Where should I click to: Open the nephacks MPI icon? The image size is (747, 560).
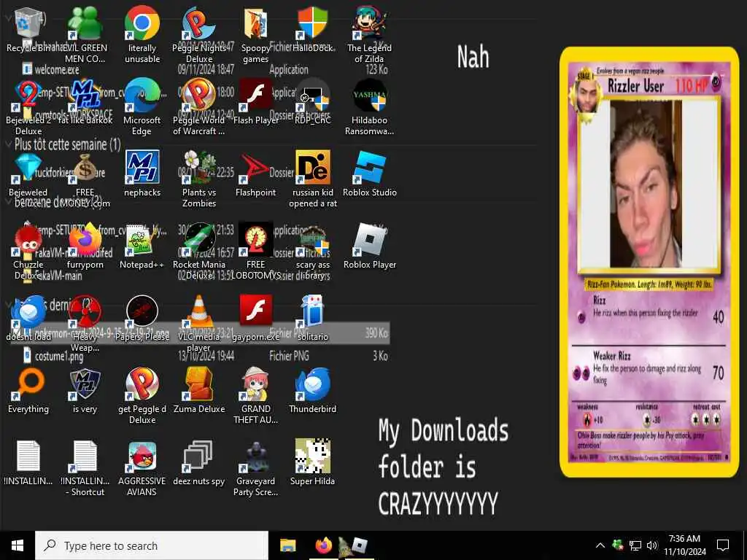pos(142,168)
